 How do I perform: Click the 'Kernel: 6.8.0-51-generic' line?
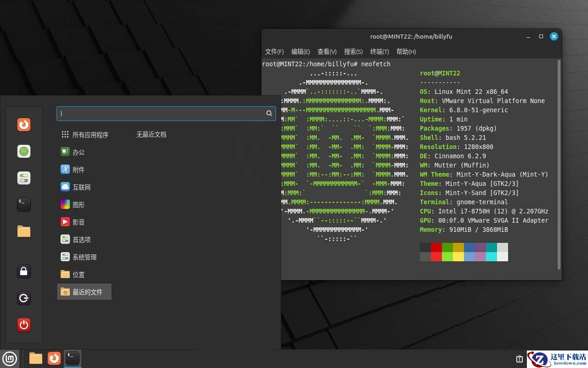click(x=464, y=110)
